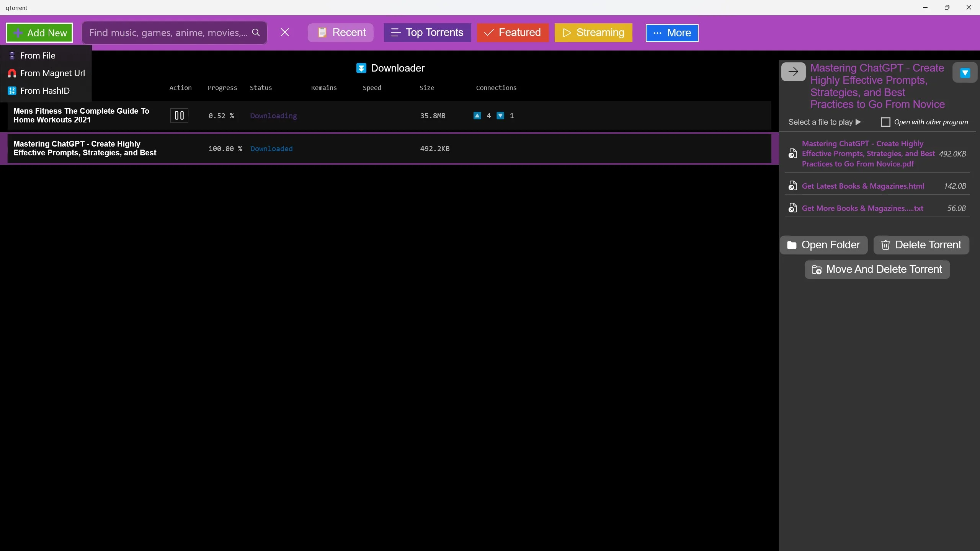Open the Mastering ChatGPT pdf file
The image size is (980, 551).
868,154
